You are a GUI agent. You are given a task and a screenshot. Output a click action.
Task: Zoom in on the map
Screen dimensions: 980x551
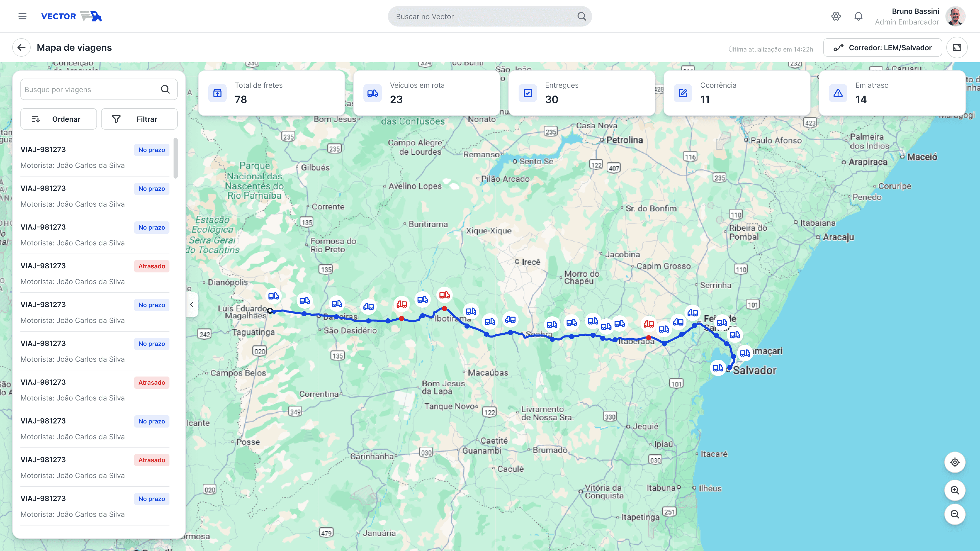954,490
